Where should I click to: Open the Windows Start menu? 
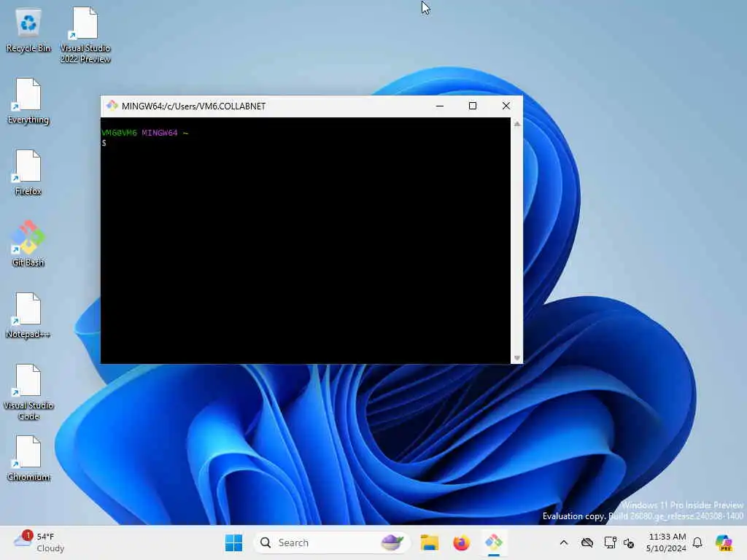[233, 542]
